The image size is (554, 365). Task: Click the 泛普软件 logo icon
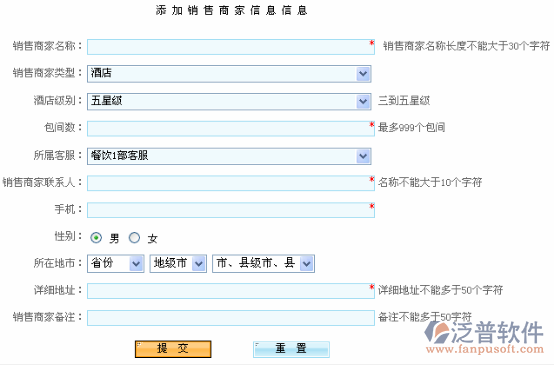[x=436, y=332]
